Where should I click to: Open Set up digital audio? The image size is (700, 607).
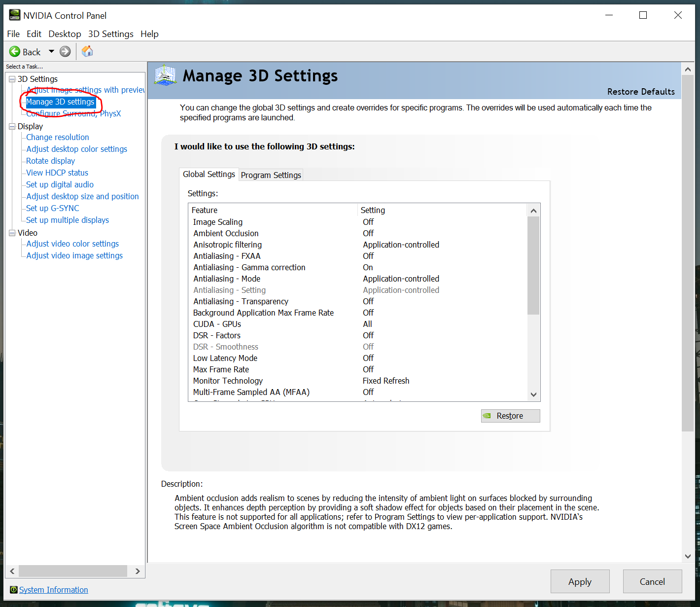pyautogui.click(x=60, y=184)
